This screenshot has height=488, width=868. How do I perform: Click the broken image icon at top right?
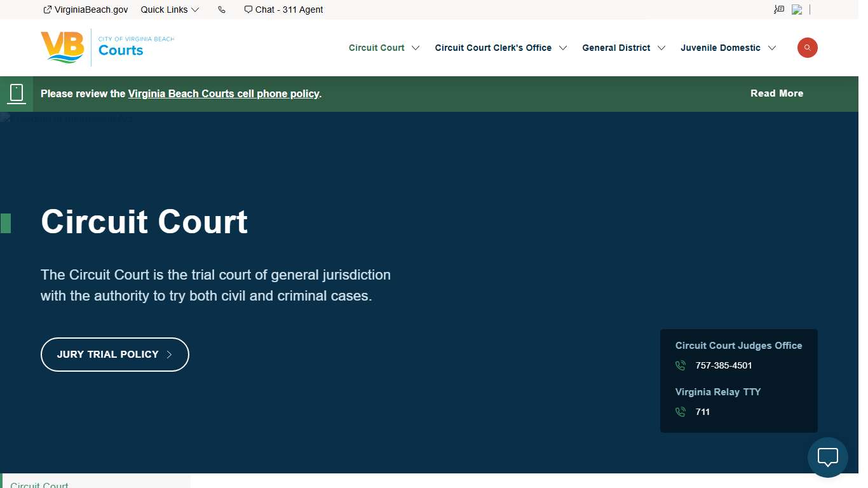797,10
